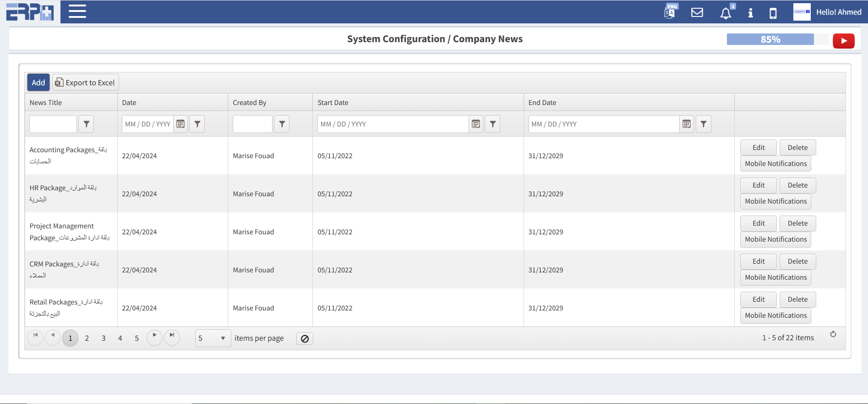Click the information icon in header
868x404 pixels.
(750, 13)
